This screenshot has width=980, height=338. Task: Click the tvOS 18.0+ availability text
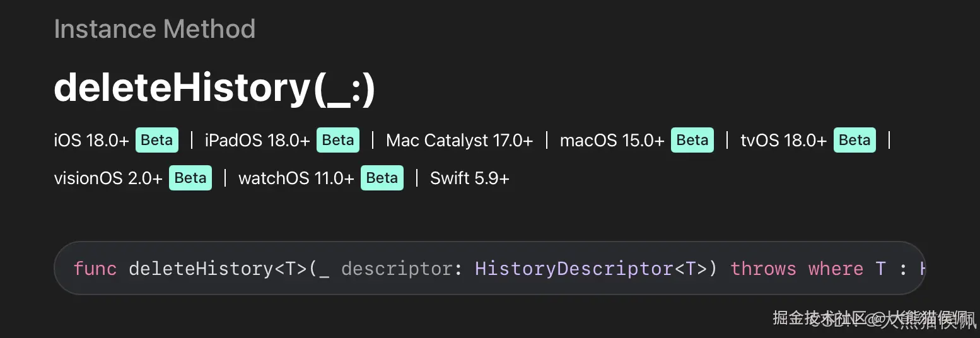click(783, 140)
